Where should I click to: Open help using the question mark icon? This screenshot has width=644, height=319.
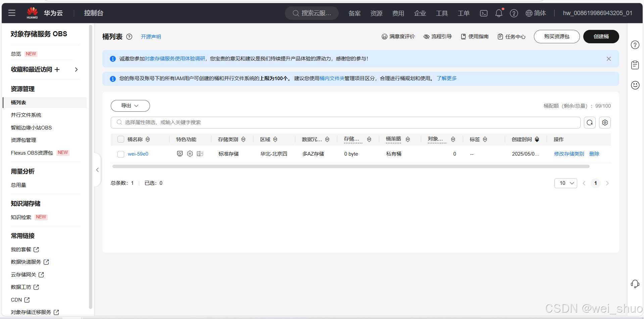(x=514, y=13)
